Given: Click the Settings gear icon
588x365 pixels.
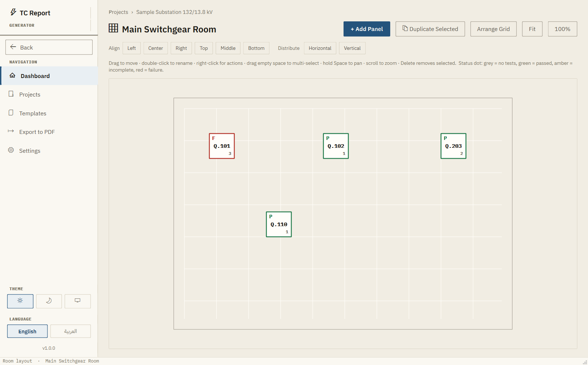Looking at the screenshot, I should point(11,150).
